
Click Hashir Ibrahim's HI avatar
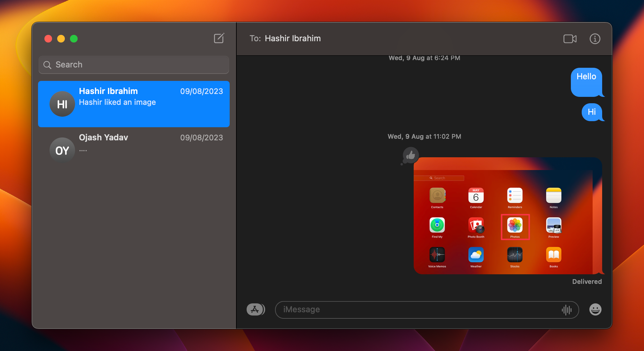point(62,104)
